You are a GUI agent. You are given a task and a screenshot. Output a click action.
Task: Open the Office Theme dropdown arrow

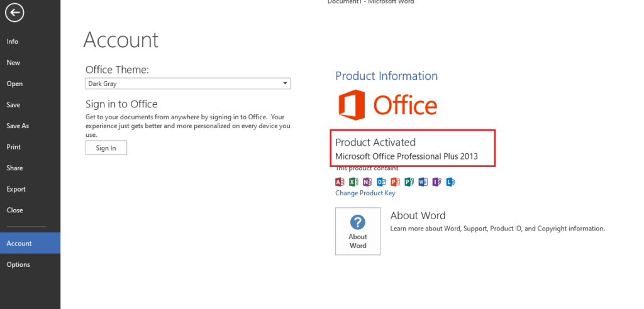[285, 84]
